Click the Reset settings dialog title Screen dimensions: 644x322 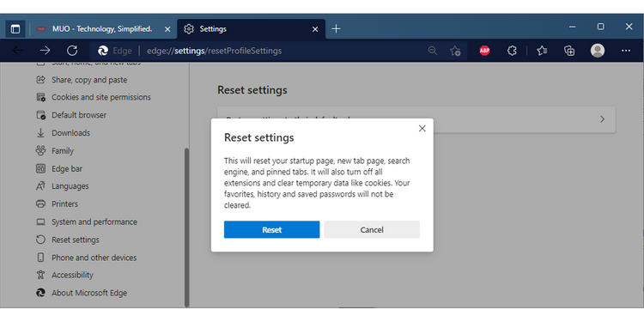[258, 137]
